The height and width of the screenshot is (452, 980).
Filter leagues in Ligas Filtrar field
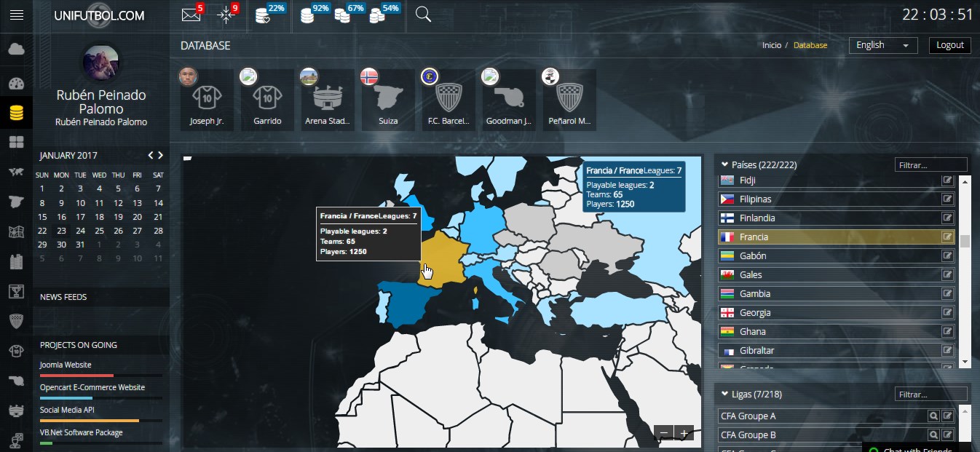pyautogui.click(x=931, y=394)
